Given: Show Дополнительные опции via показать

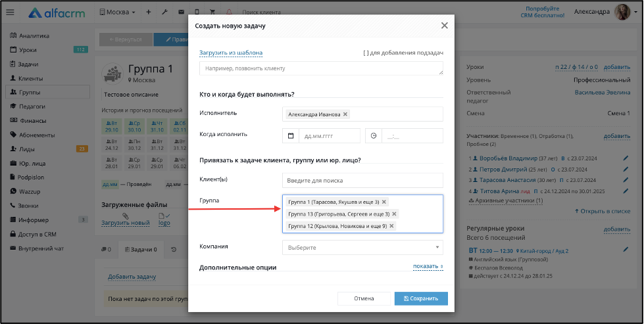Looking at the screenshot, I should point(428,267).
